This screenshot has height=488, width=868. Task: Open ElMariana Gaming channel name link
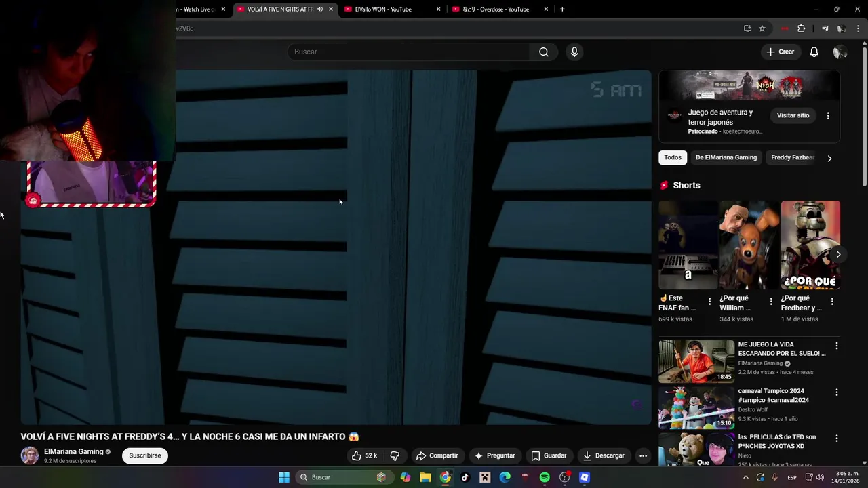(73, 451)
